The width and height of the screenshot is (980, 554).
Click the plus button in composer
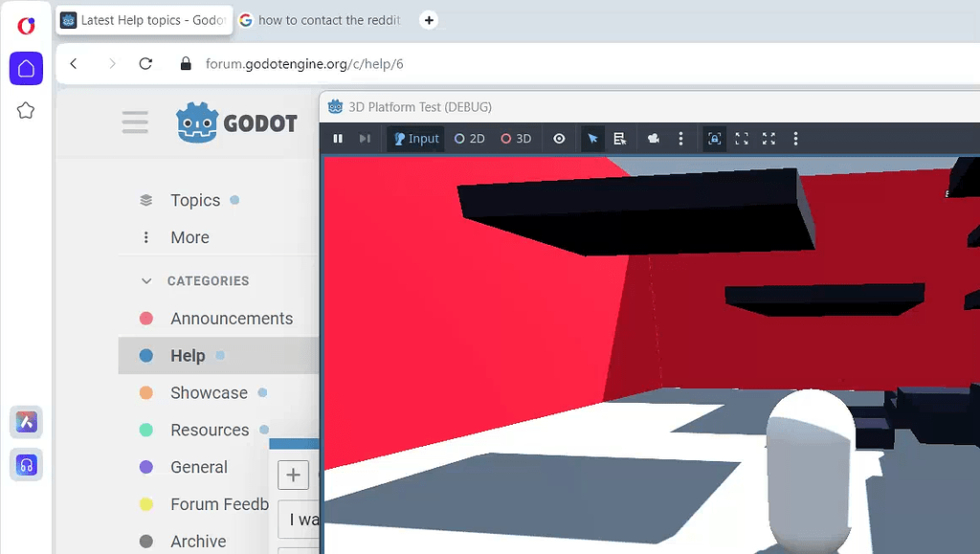tap(293, 476)
